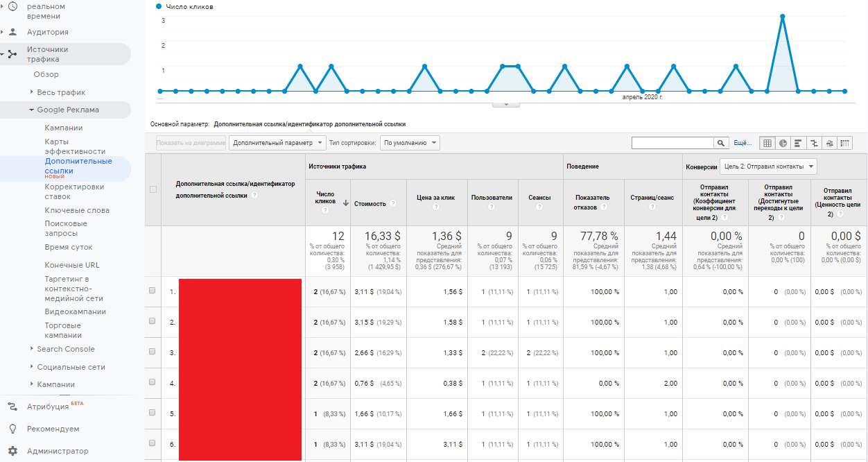Check the checkbox for row 4
This screenshot has width=868, height=462.
click(x=153, y=383)
